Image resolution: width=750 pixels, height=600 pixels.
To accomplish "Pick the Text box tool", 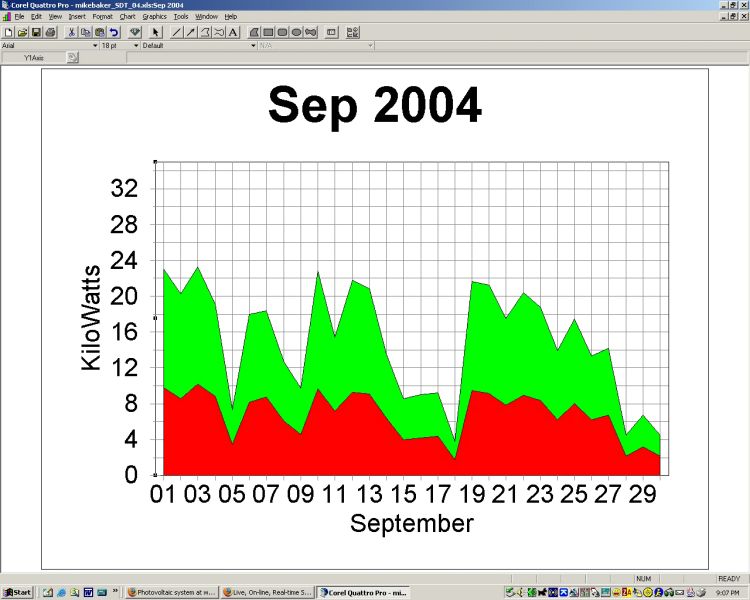I will 233,32.
